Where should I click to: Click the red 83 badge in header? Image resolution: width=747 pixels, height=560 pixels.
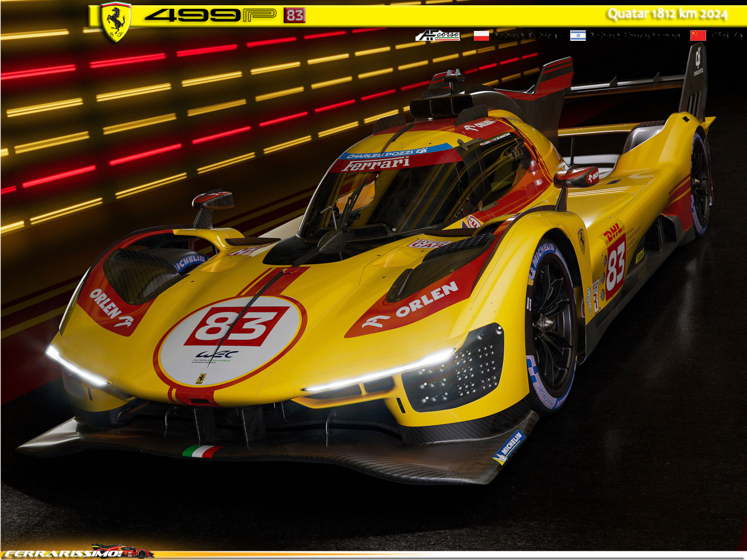(x=295, y=15)
